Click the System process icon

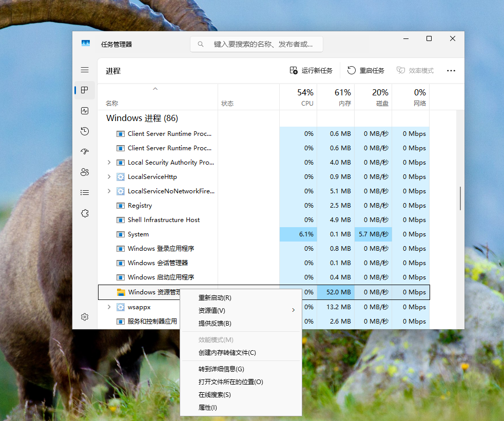[x=120, y=234]
